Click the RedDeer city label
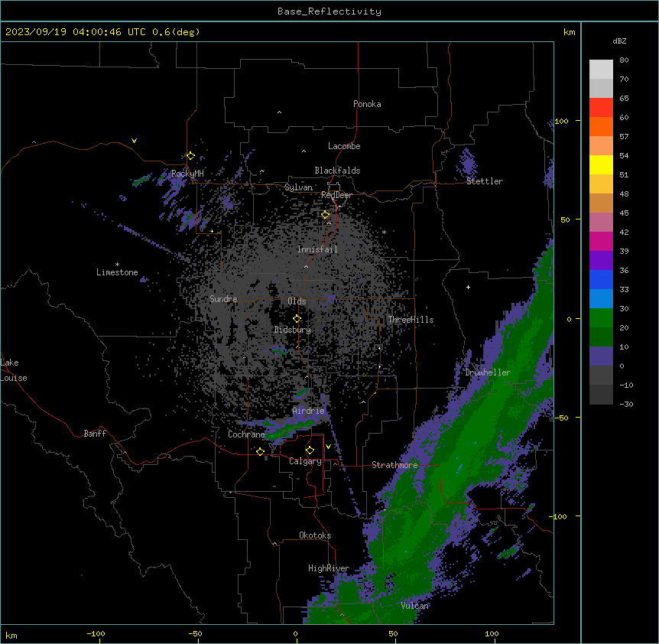The width and height of the screenshot is (659, 644). (336, 195)
